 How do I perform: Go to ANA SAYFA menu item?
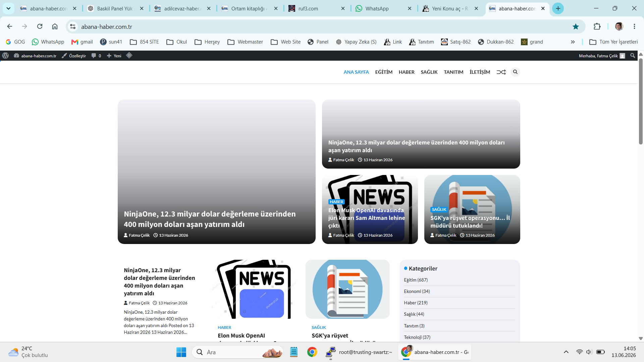[x=356, y=72]
